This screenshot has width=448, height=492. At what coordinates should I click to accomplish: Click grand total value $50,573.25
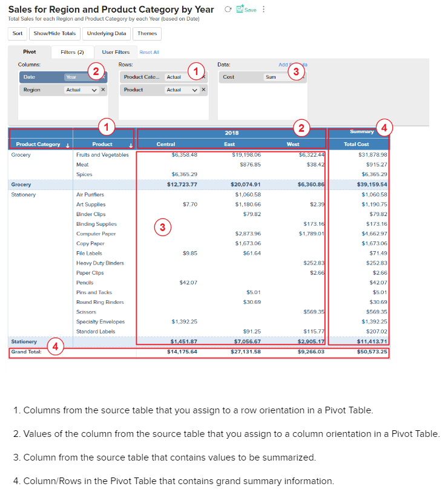click(372, 352)
